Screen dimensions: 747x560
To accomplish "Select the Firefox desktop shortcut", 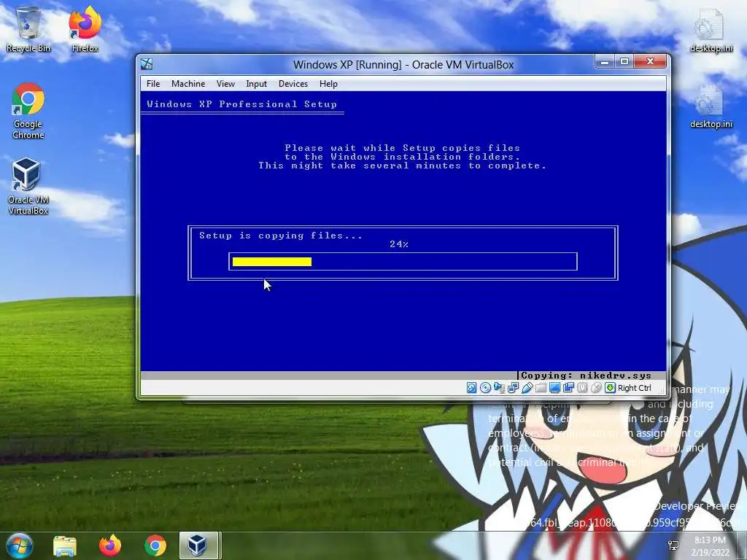I will pyautogui.click(x=85, y=29).
